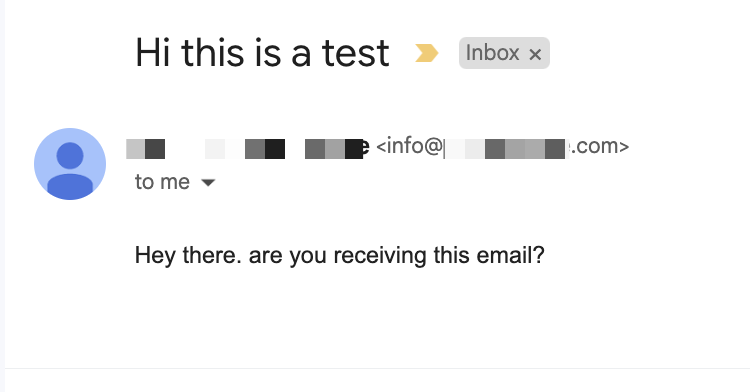The image size is (750, 392).
Task: Click the word "Hi" in the subject
Action: click(x=153, y=53)
